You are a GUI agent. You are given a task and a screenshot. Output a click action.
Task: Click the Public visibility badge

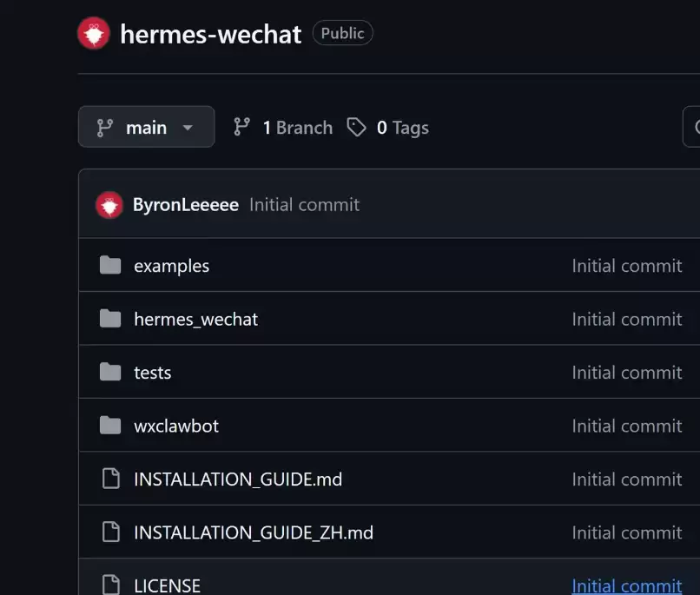tap(342, 33)
